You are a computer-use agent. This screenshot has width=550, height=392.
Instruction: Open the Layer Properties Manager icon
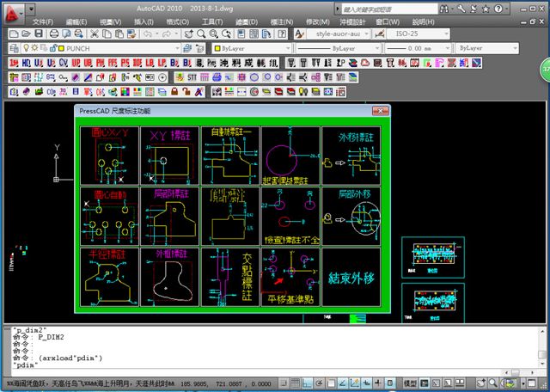coord(14,48)
